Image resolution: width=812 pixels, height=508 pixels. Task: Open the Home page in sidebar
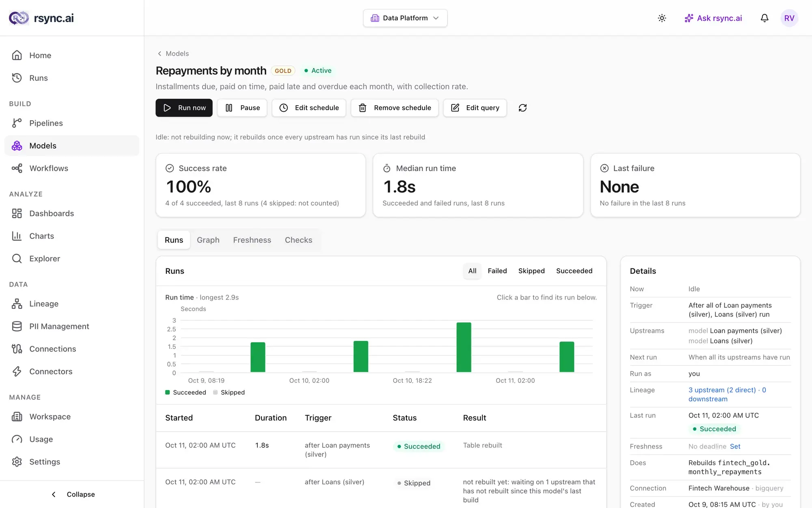[72, 55]
